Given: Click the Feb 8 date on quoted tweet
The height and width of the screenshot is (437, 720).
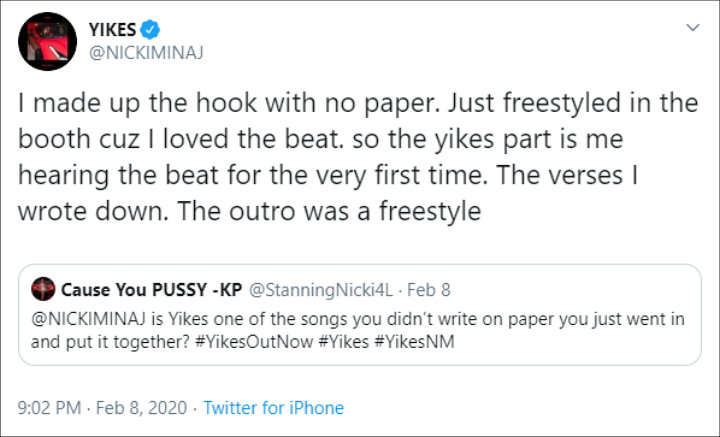Looking at the screenshot, I should click(428, 290).
